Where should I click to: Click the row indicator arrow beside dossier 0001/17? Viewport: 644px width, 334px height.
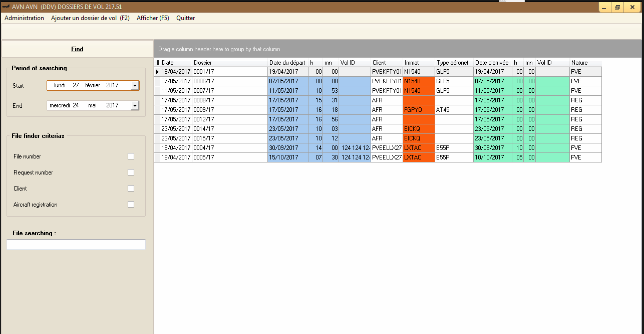157,72
